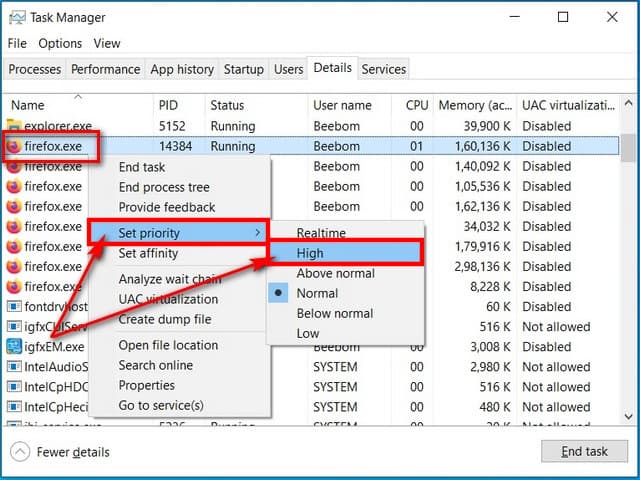Image resolution: width=640 pixels, height=480 pixels.
Task: Click the 39,900 K memory value
Action: (487, 126)
